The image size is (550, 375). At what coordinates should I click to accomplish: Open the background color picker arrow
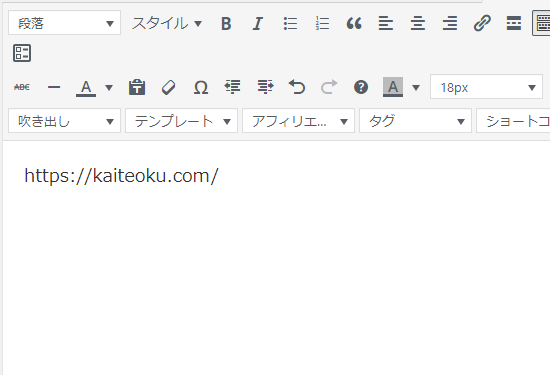(x=416, y=87)
